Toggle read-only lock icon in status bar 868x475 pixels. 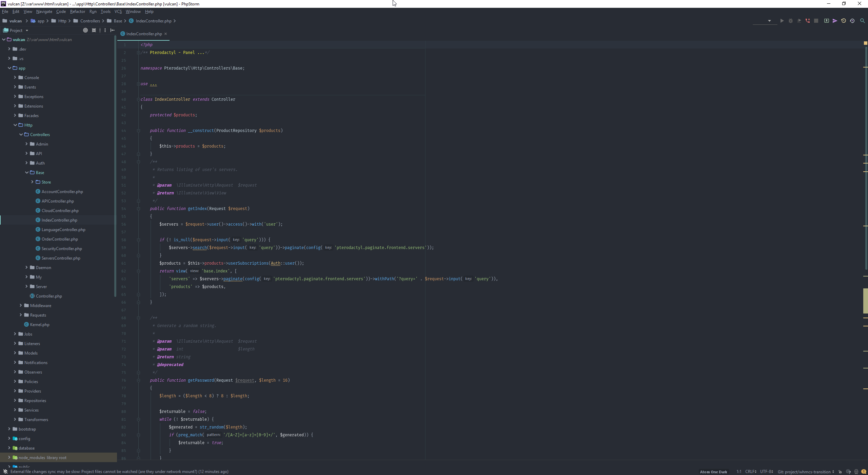pos(840,472)
